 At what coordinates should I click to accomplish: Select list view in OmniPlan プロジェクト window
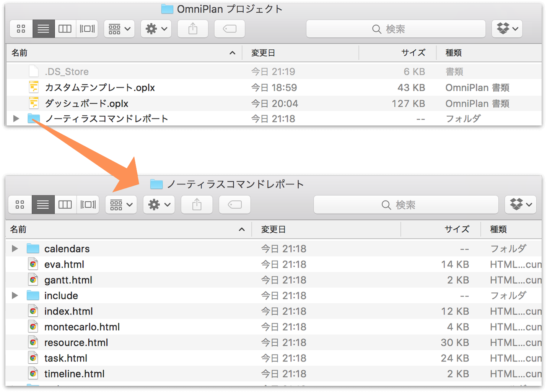(43, 29)
